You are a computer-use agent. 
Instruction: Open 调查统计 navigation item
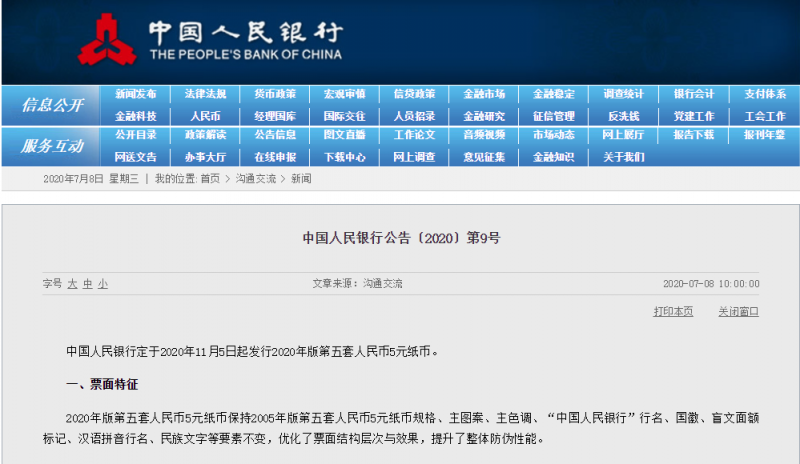[x=623, y=94]
